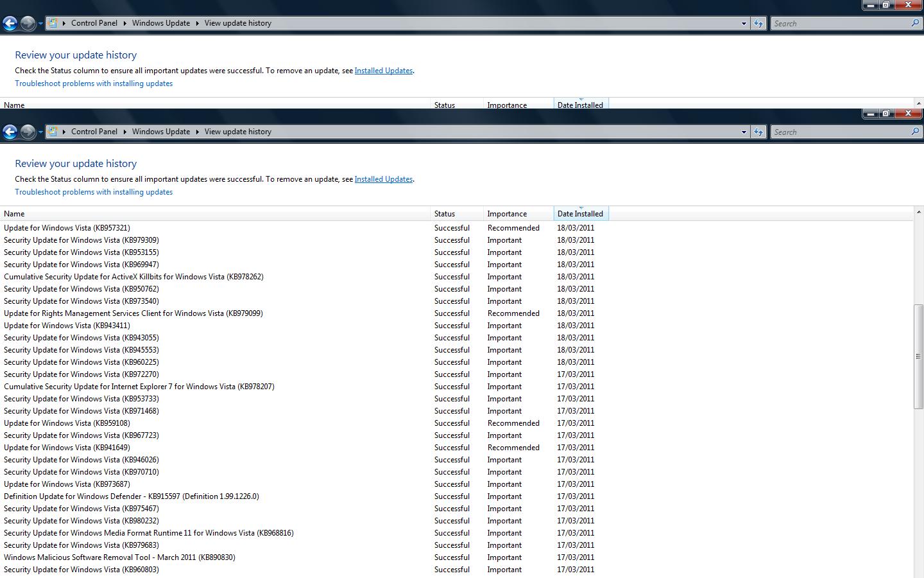Screen dimensions: 924x578
Task: Expand the address bar history dropdown in the front window
Action: coord(744,132)
